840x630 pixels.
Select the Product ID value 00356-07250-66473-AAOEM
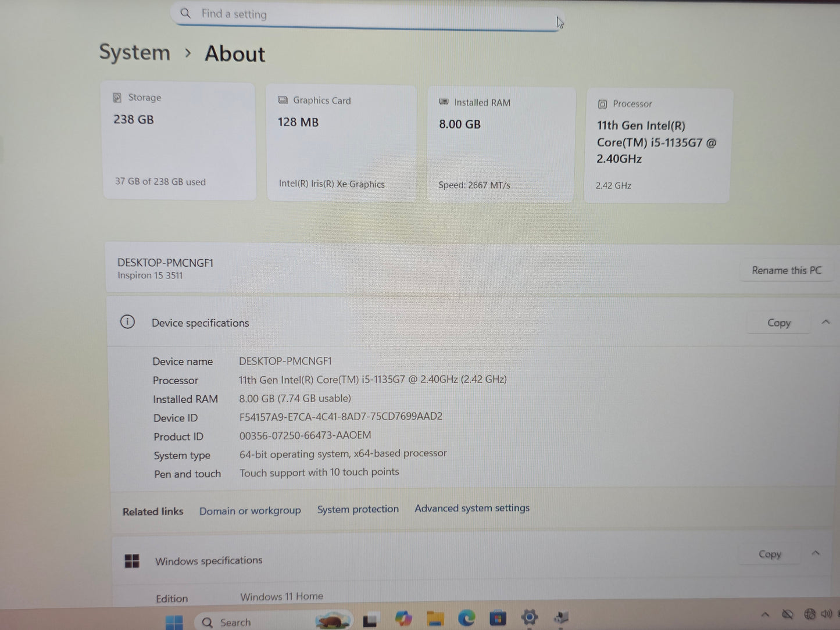click(305, 435)
